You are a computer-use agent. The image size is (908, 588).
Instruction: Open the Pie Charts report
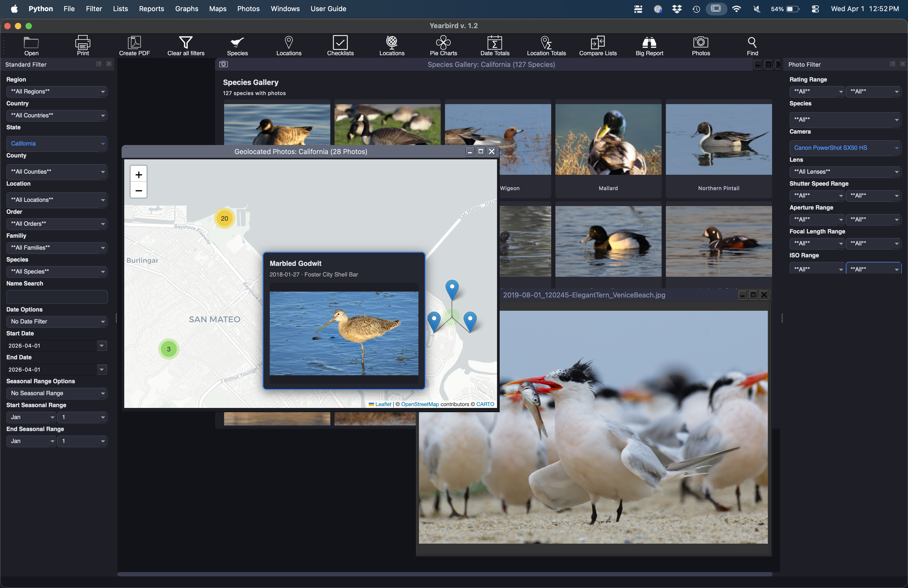point(443,46)
